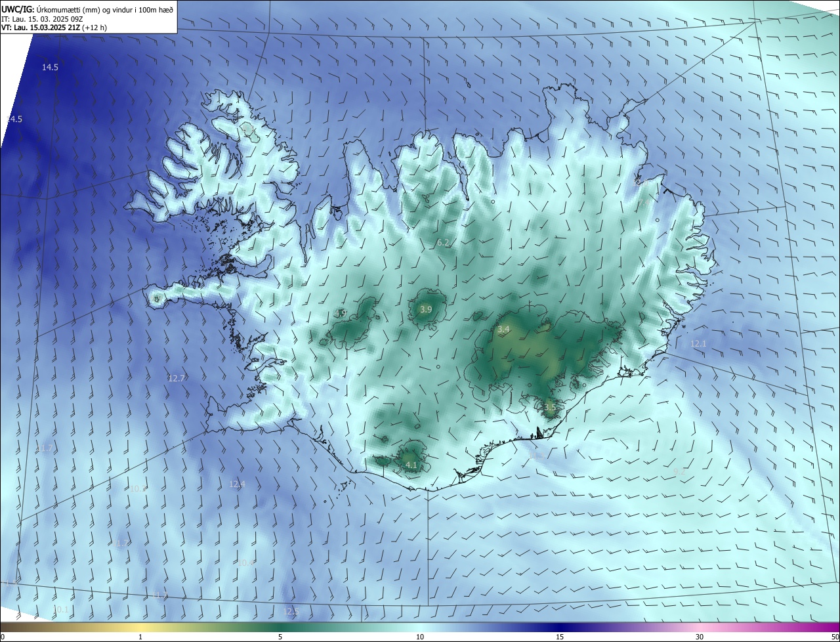
Task: Click the map title "UWC/IG: Úrkomumætti (mm) og vindur í 100m hæð"
Action: click(87, 9)
